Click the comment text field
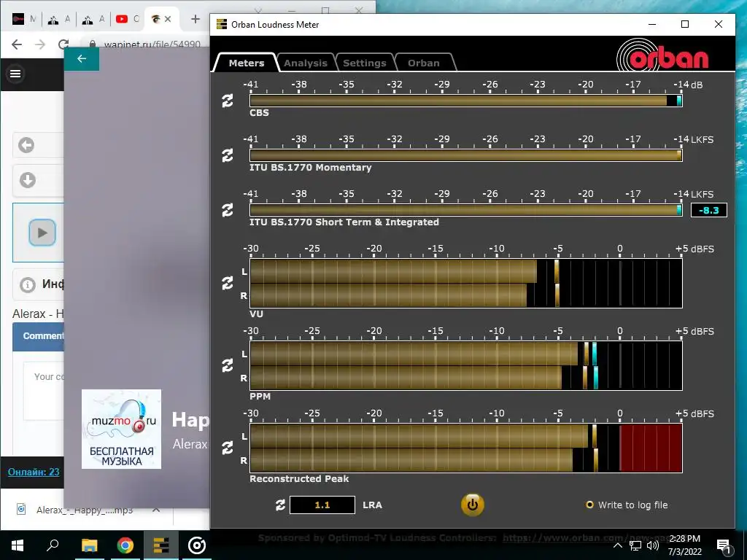The width and height of the screenshot is (747, 560). tap(44, 391)
